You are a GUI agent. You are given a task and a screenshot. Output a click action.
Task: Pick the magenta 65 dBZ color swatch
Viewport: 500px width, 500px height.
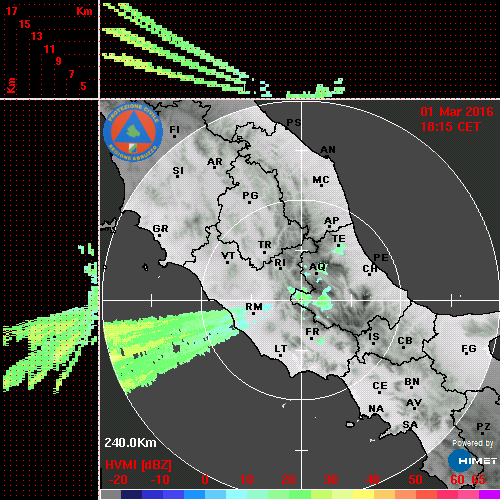[x=489, y=494]
